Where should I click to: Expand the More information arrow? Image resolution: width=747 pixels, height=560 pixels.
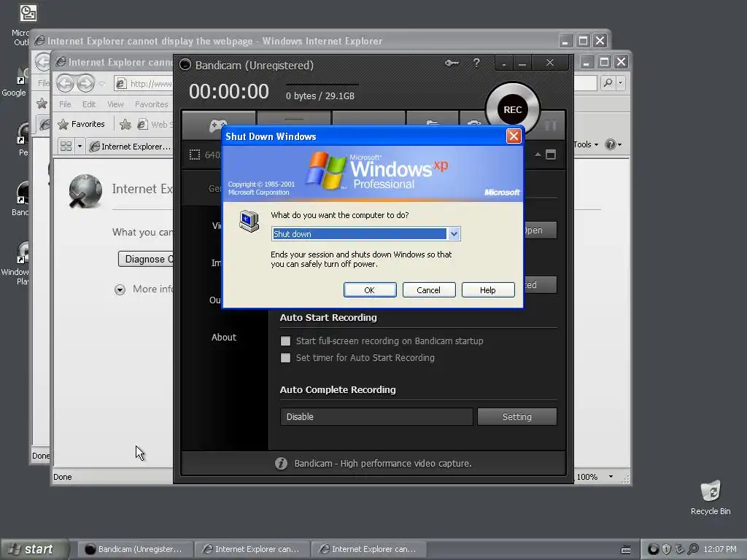tap(120, 289)
